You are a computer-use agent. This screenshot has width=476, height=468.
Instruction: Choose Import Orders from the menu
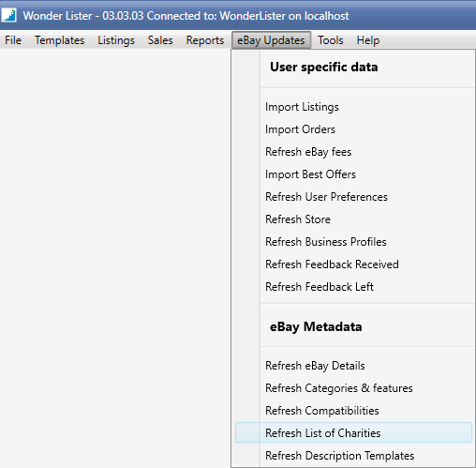pos(353,129)
